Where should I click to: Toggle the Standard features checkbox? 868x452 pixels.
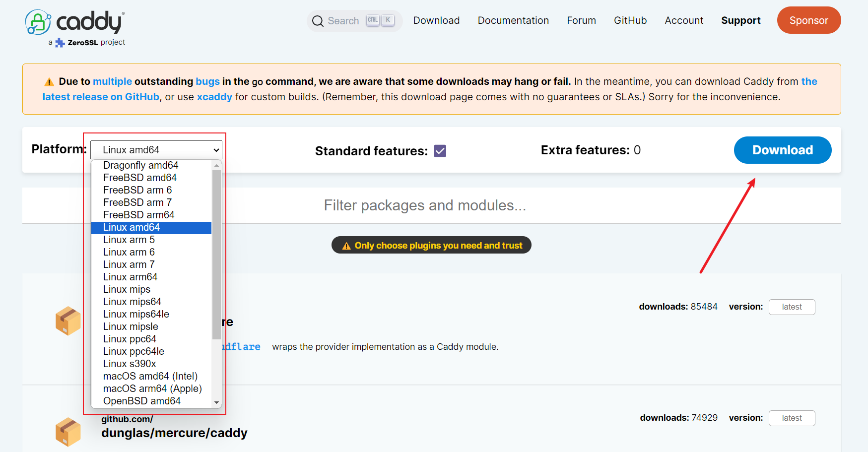pos(440,151)
